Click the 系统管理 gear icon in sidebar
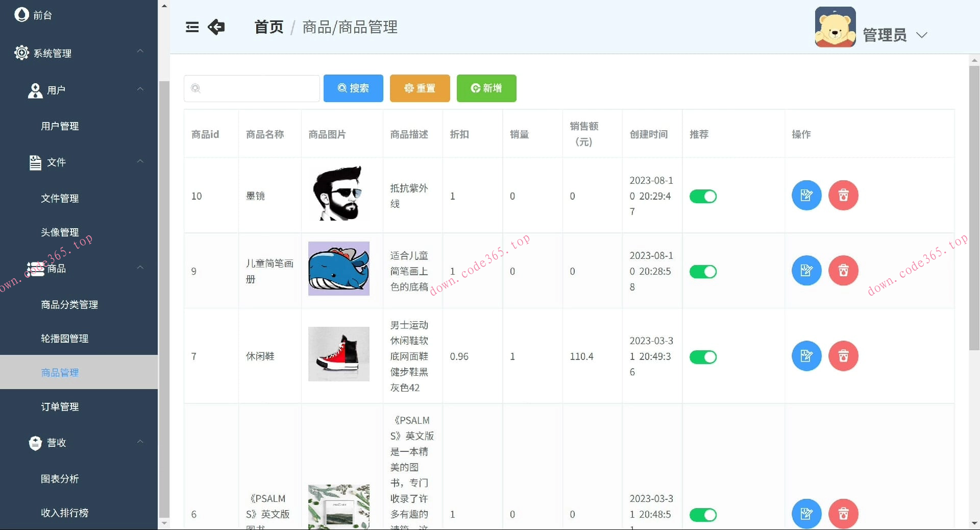 21,53
